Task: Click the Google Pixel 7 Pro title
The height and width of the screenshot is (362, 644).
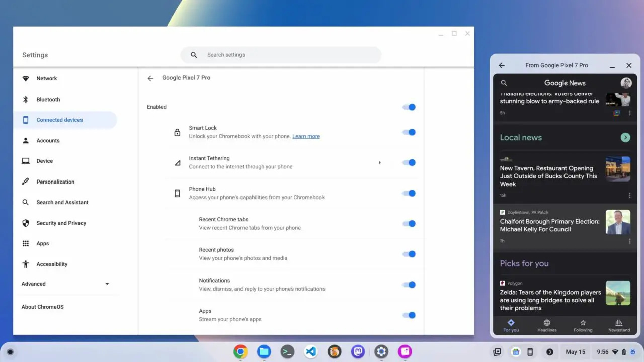Action: coord(186,78)
